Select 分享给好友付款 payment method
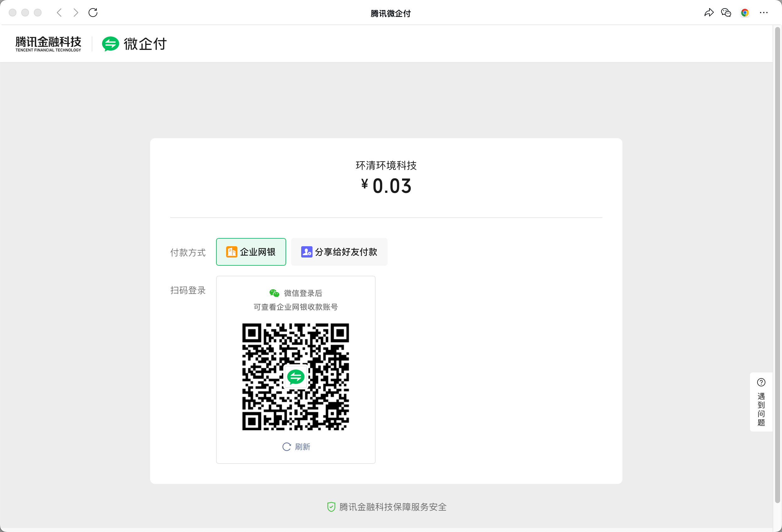This screenshot has height=532, width=782. [x=339, y=252]
